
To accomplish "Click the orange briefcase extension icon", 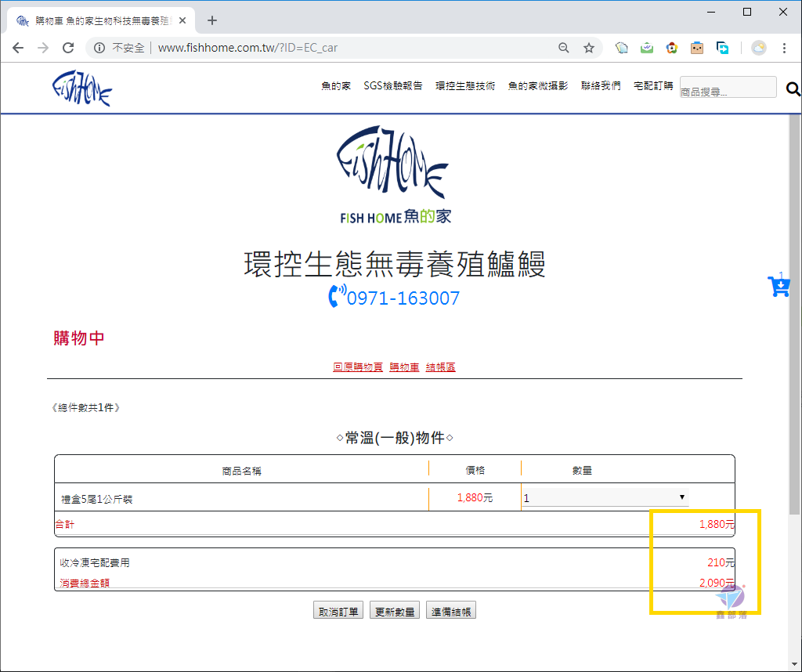I will (x=696, y=48).
